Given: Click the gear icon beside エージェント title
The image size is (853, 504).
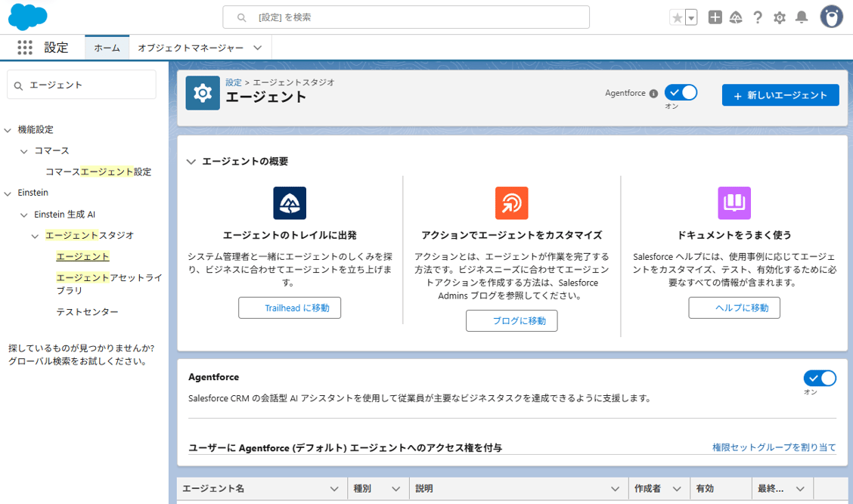Looking at the screenshot, I should click(x=203, y=93).
